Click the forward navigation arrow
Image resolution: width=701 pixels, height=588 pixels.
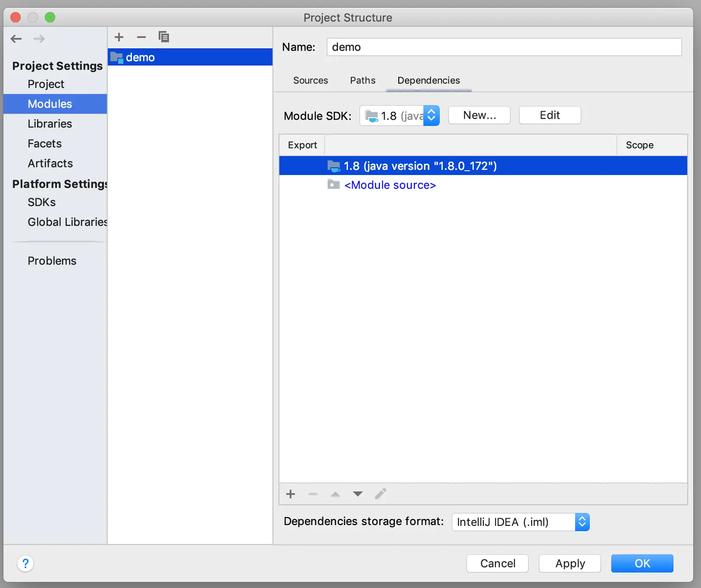click(39, 39)
